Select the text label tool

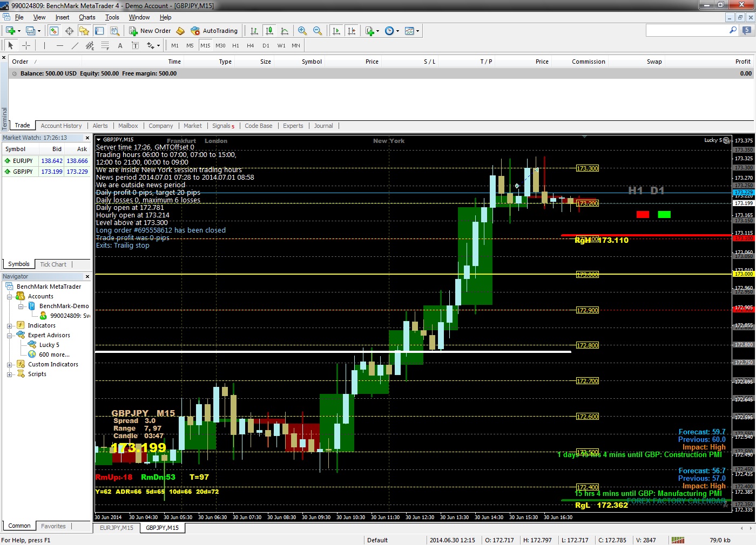[x=135, y=45]
